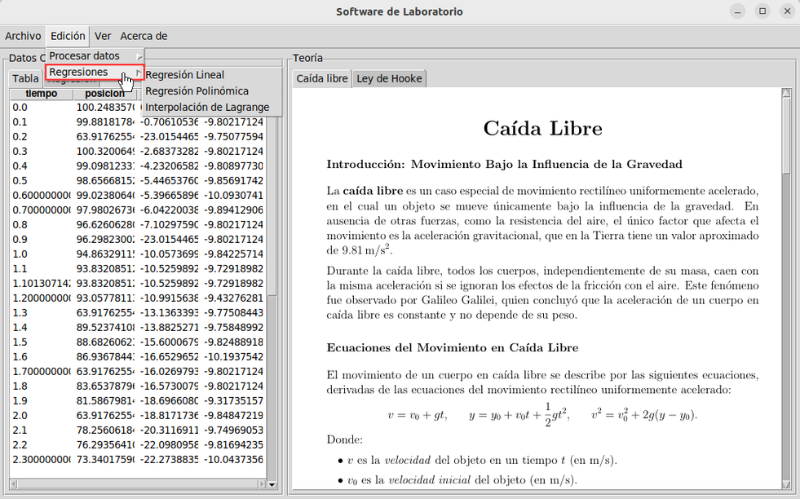Close the Software de Laboratorio window
The height and width of the screenshot is (500, 800).
coord(787,11)
